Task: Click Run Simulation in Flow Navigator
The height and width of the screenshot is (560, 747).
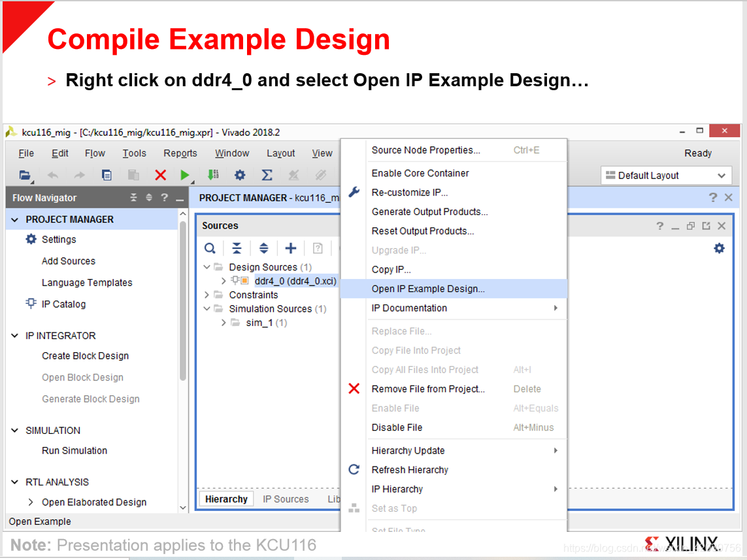Action: [75, 450]
